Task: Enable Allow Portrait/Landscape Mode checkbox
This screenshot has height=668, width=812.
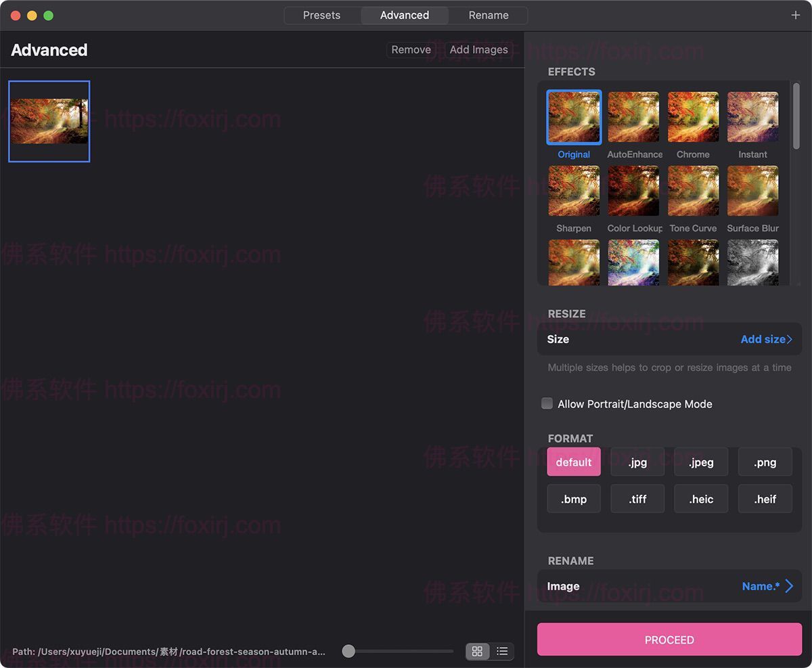Action: tap(547, 404)
